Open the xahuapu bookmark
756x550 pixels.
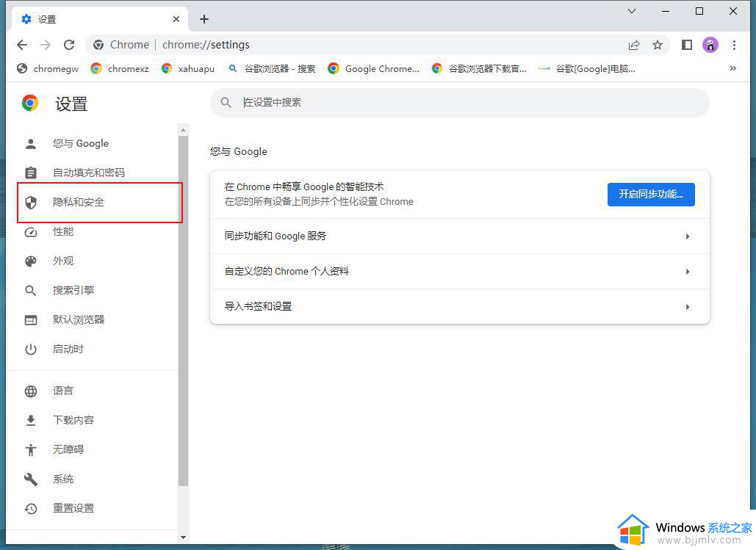[x=187, y=68]
